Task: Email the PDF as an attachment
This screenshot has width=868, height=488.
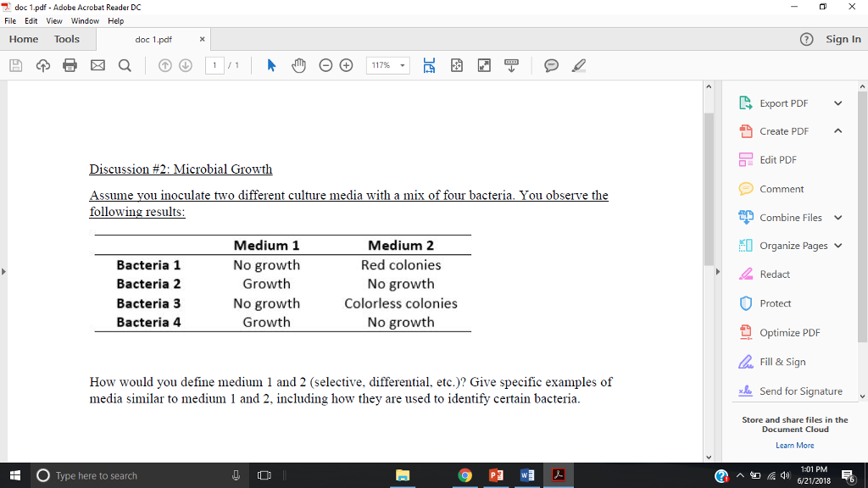Action: tap(97, 65)
